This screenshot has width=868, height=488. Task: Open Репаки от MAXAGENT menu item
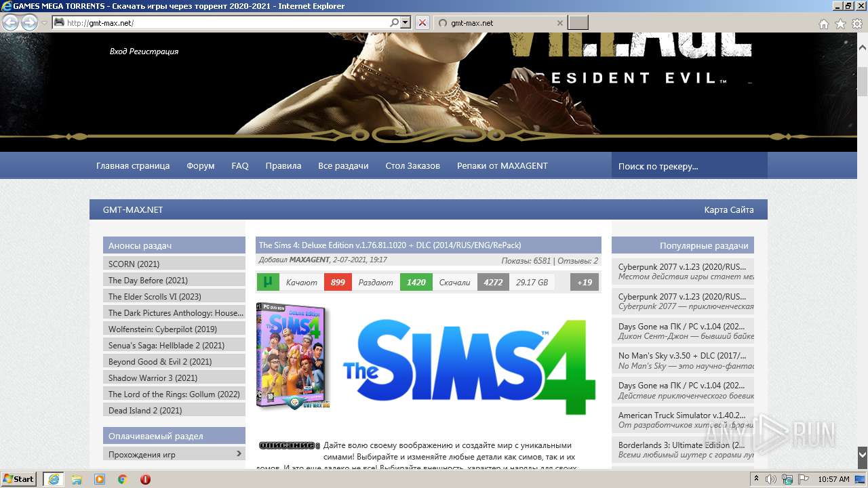(x=502, y=165)
